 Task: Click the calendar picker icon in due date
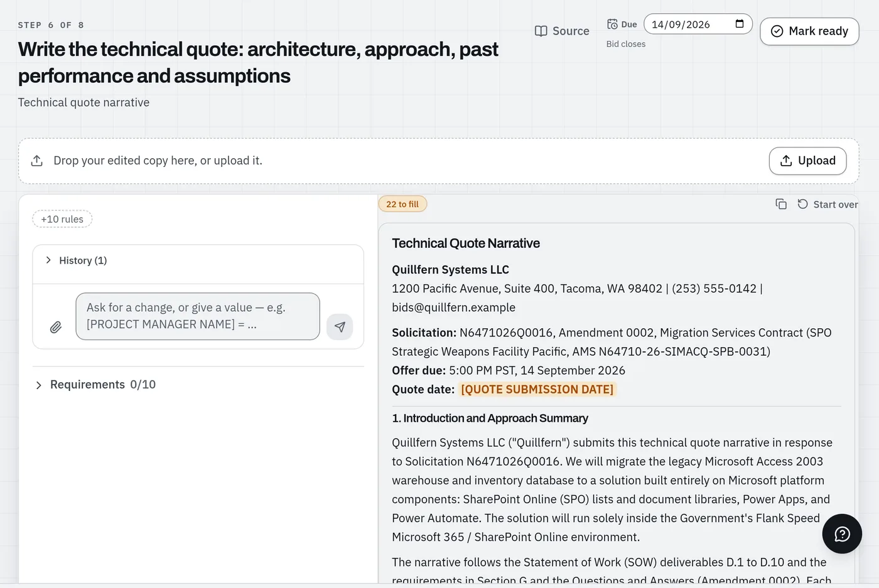[x=740, y=24]
